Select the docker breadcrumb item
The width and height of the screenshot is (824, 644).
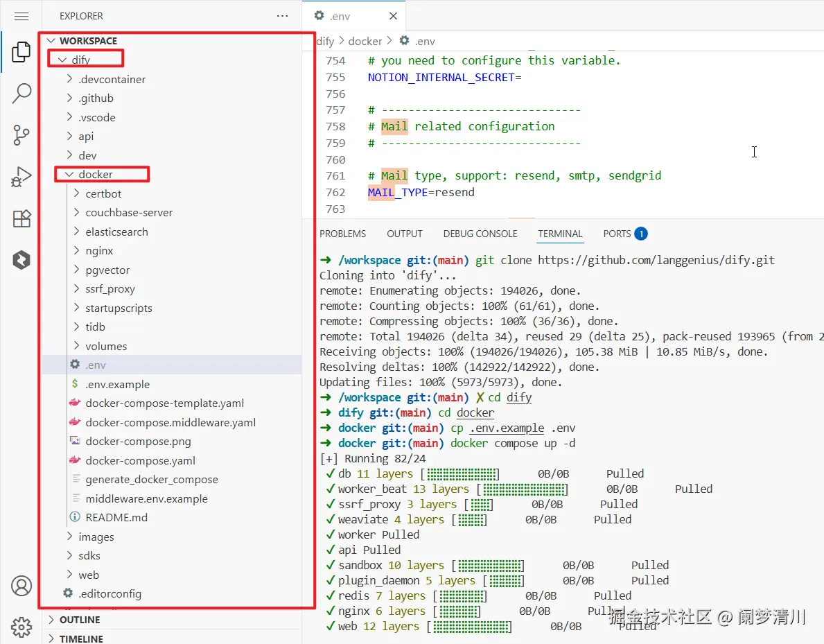click(x=365, y=41)
